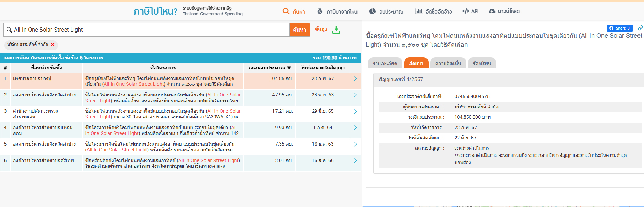
Task: Switch to the ความคิดเห็น tab
Action: point(448,64)
